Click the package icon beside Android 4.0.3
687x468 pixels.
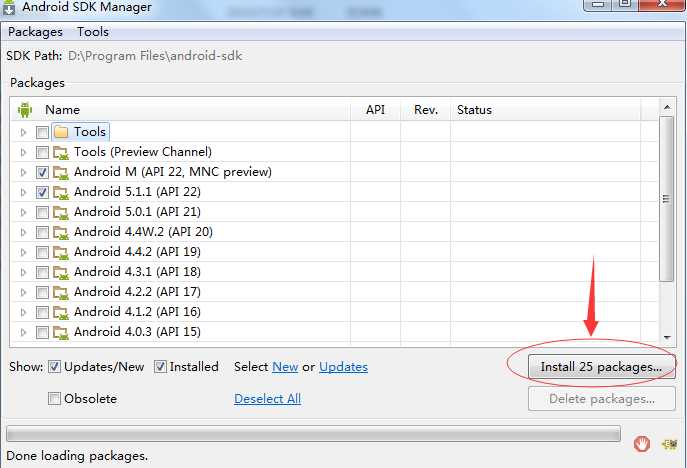[60, 333]
